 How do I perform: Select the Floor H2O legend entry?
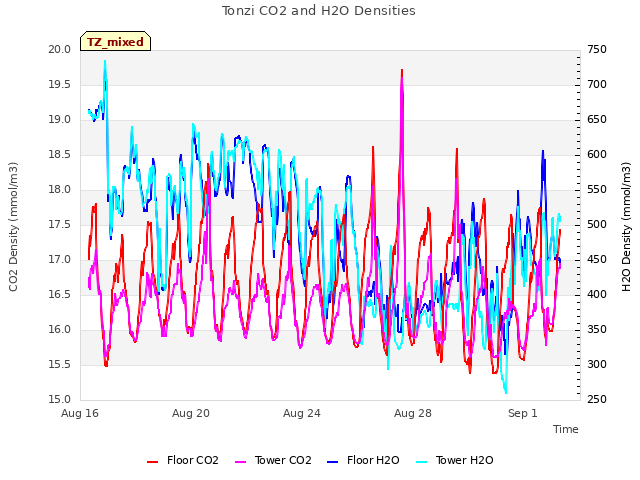click(x=363, y=460)
